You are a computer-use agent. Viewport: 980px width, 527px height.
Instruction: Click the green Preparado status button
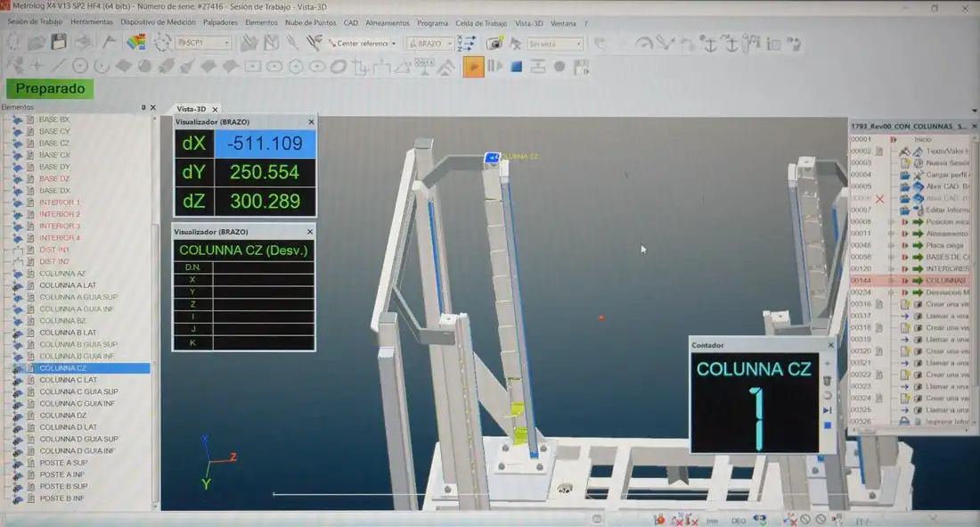click(50, 88)
